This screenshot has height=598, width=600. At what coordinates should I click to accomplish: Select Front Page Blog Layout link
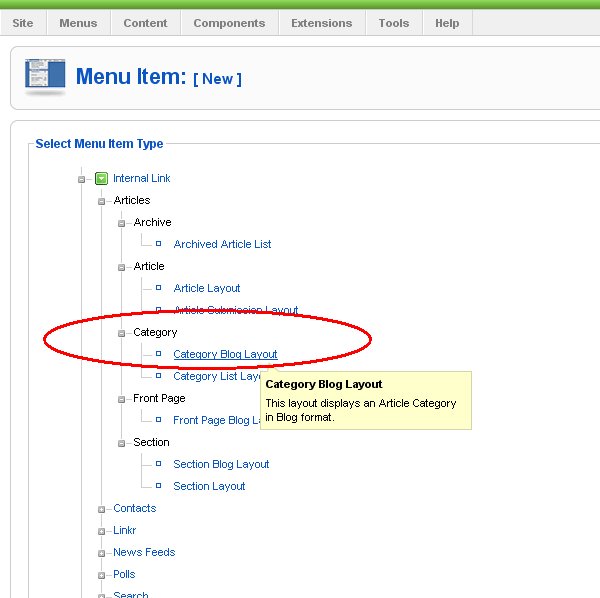point(217,420)
